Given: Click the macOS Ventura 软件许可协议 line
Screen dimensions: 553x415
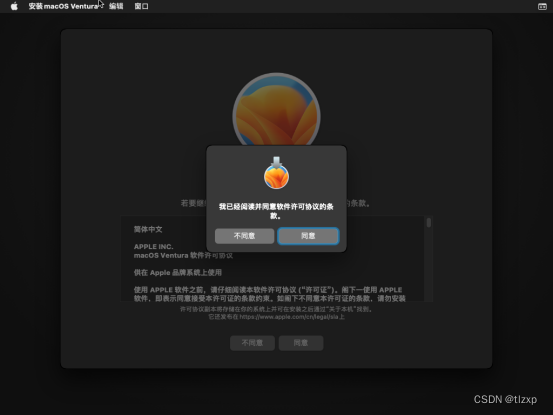Looking at the screenshot, I should [183, 255].
